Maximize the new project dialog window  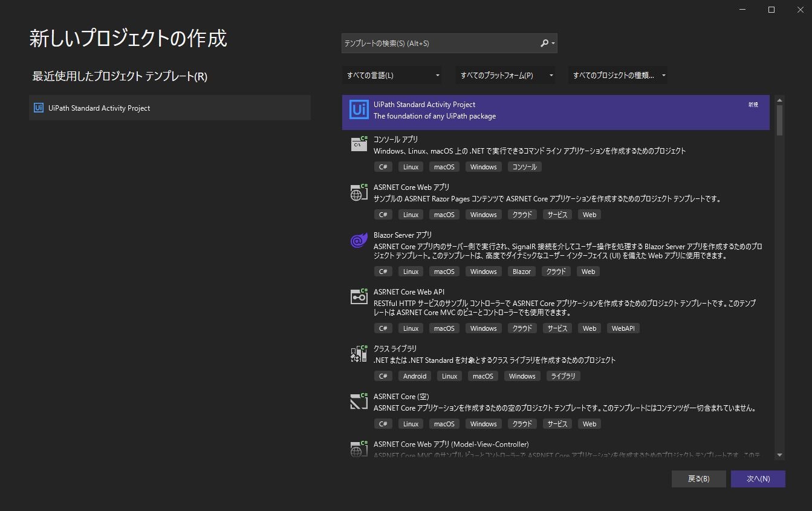pos(771,10)
